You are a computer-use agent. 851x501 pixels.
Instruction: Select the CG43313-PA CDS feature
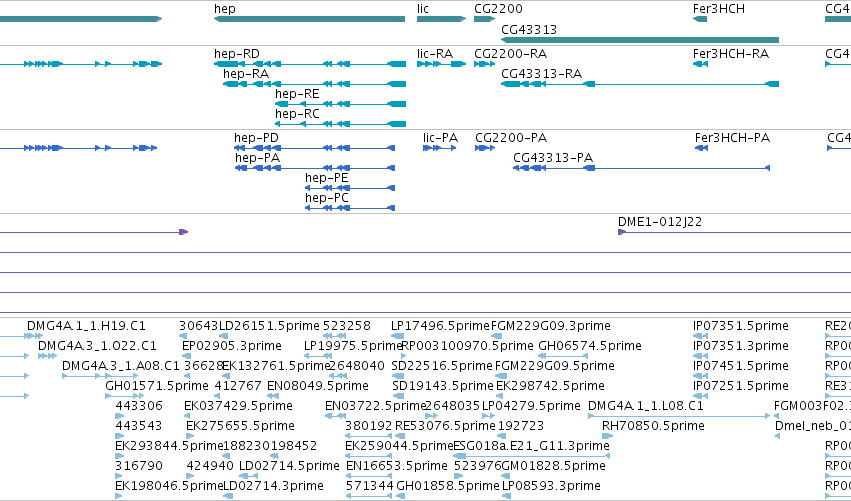click(642, 168)
